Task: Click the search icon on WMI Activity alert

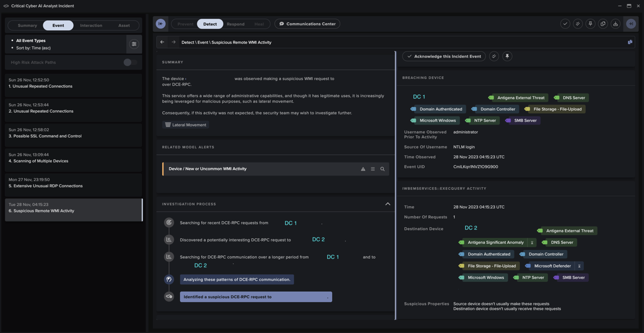Action: tap(382, 169)
